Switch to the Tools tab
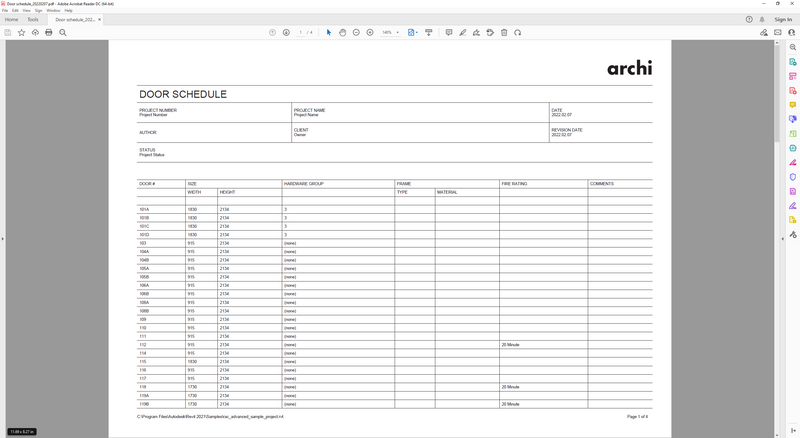The image size is (800, 438). coord(33,19)
